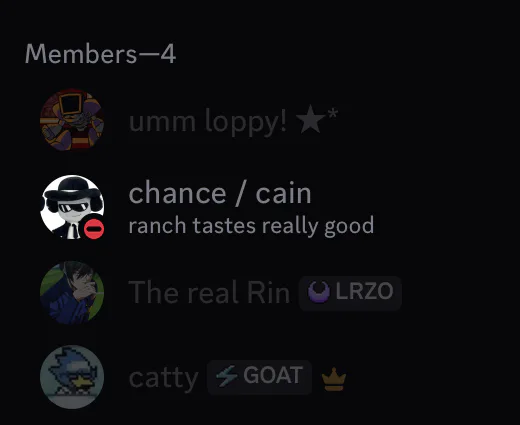Select member name chance / cain
This screenshot has height=425, width=520.
point(220,193)
